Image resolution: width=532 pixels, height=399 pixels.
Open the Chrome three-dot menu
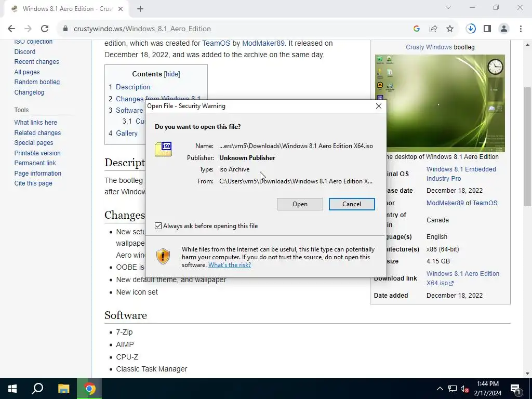pyautogui.click(x=521, y=29)
